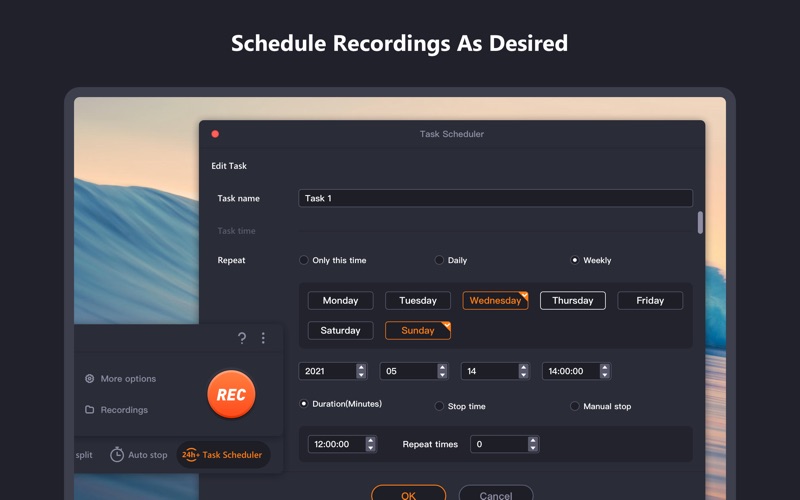Increase the day 14 stepper
The width and height of the screenshot is (800, 500).
click(x=523, y=367)
